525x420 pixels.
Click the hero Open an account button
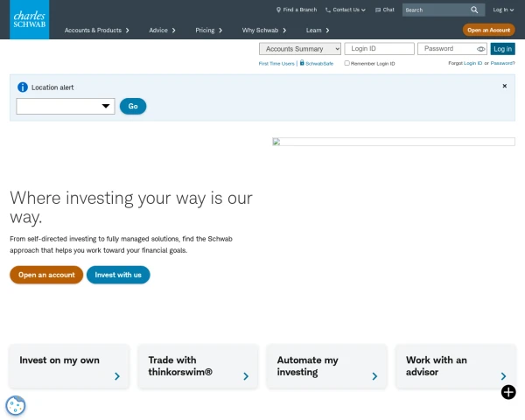point(46,275)
